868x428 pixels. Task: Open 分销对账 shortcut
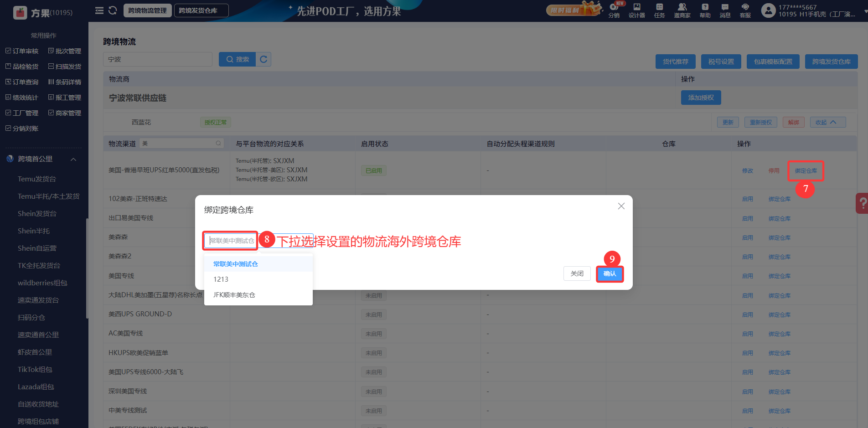(x=22, y=129)
